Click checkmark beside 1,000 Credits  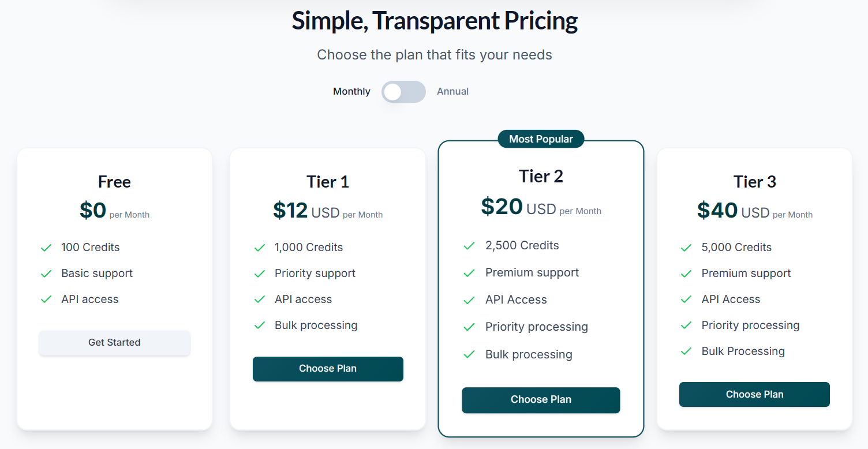(x=260, y=248)
